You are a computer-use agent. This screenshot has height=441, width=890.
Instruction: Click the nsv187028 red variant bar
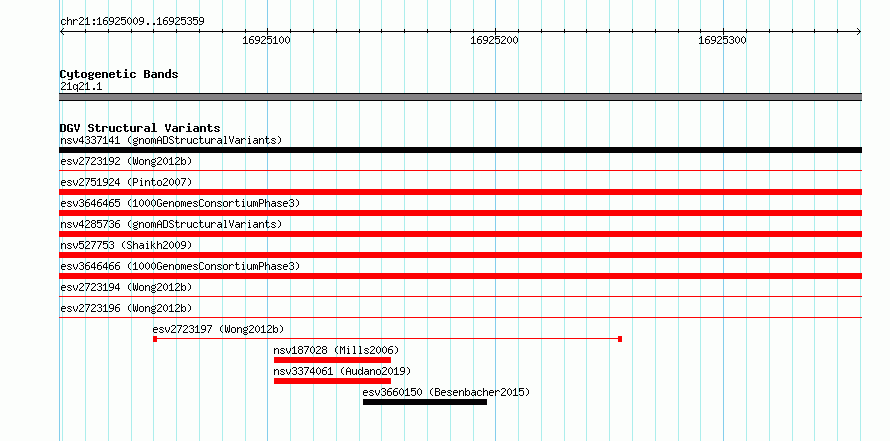pyautogui.click(x=332, y=360)
